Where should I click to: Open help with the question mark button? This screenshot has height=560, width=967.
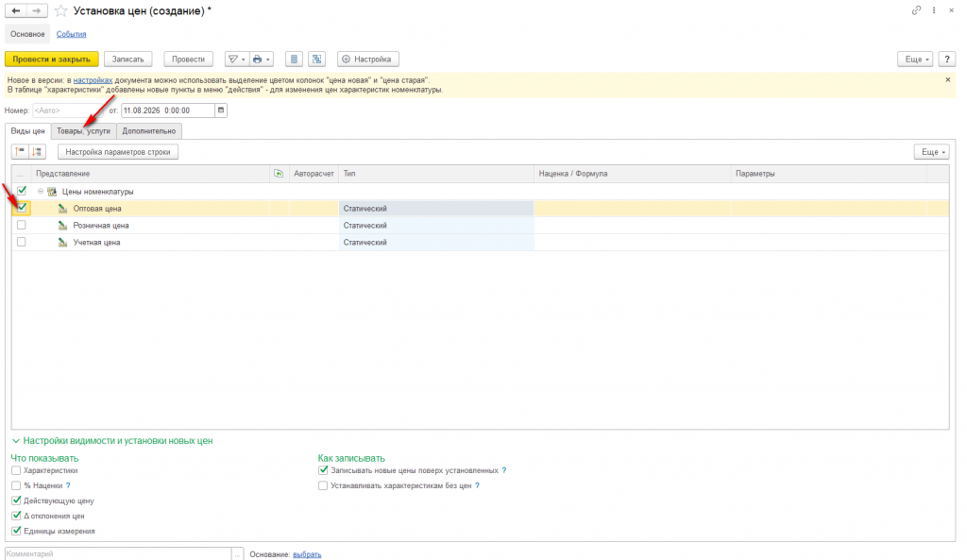(946, 59)
